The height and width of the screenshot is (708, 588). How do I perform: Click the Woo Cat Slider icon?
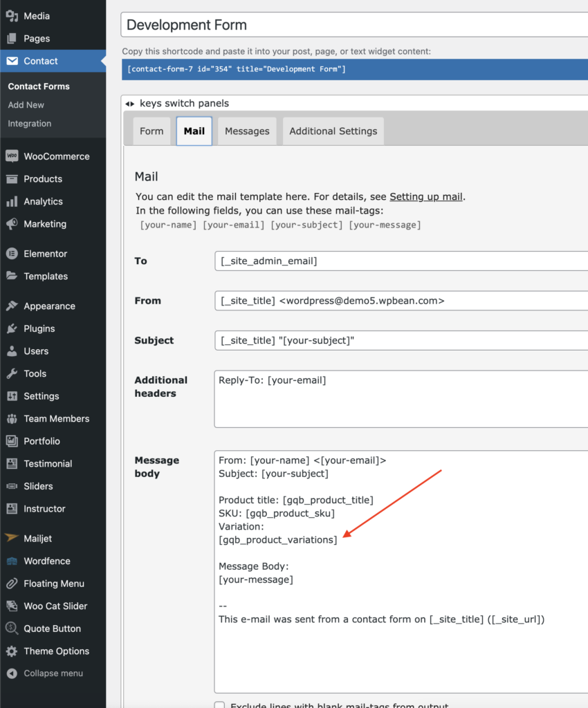pyautogui.click(x=12, y=606)
